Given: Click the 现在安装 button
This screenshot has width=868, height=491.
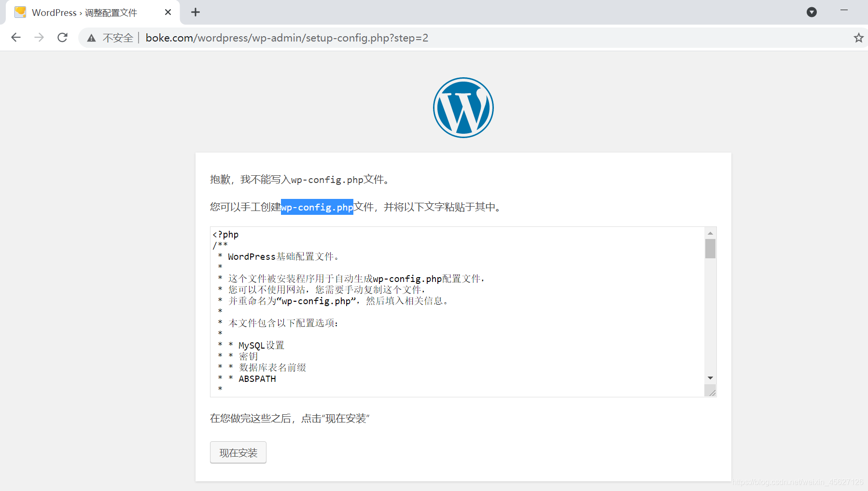Looking at the screenshot, I should click(x=238, y=452).
